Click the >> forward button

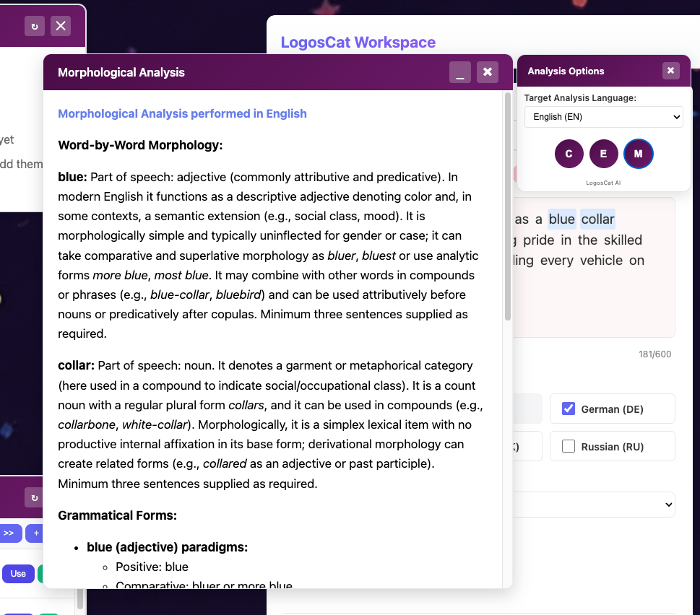point(9,533)
